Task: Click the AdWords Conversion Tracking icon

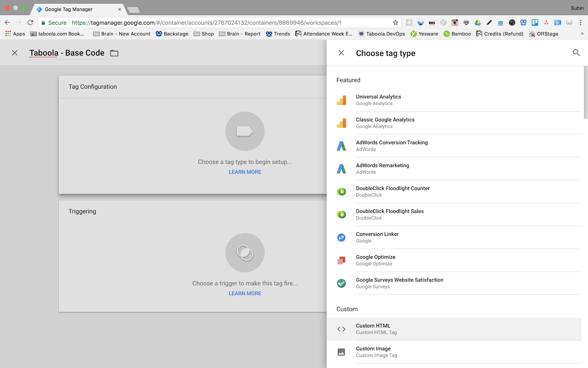Action: 341,146
